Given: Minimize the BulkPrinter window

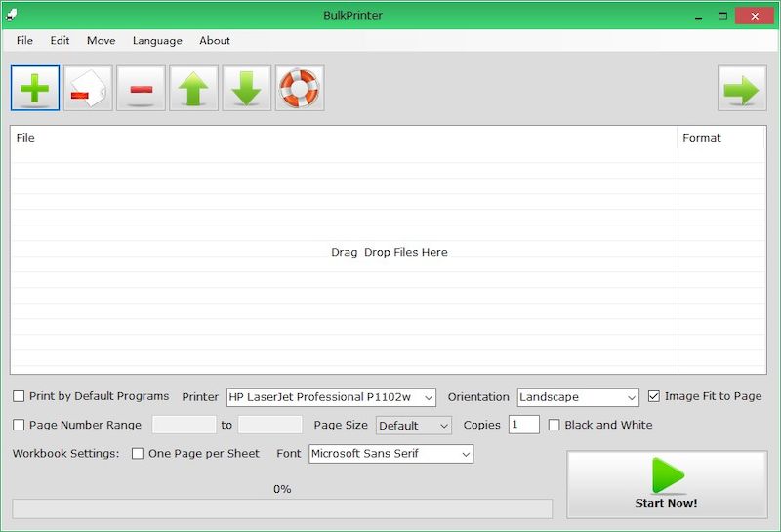Looking at the screenshot, I should pyautogui.click(x=698, y=16).
